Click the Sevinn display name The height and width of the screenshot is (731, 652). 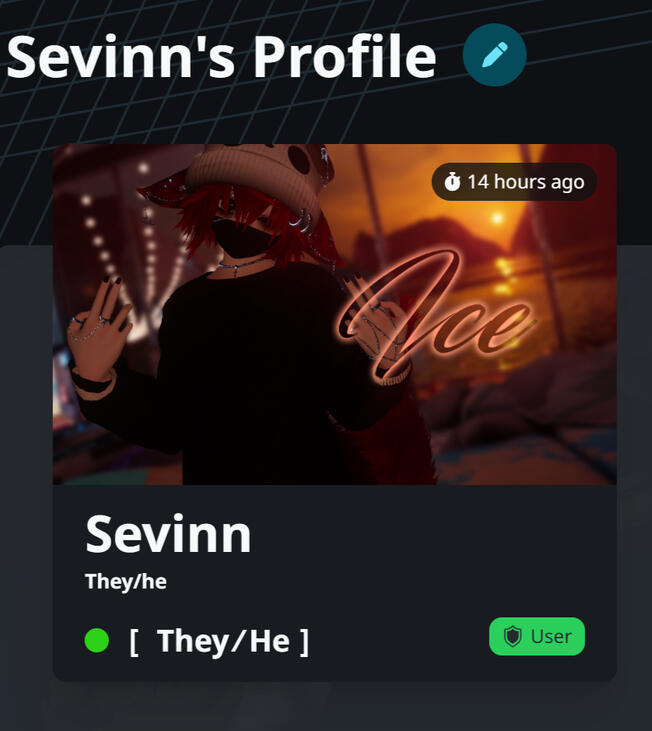(168, 535)
